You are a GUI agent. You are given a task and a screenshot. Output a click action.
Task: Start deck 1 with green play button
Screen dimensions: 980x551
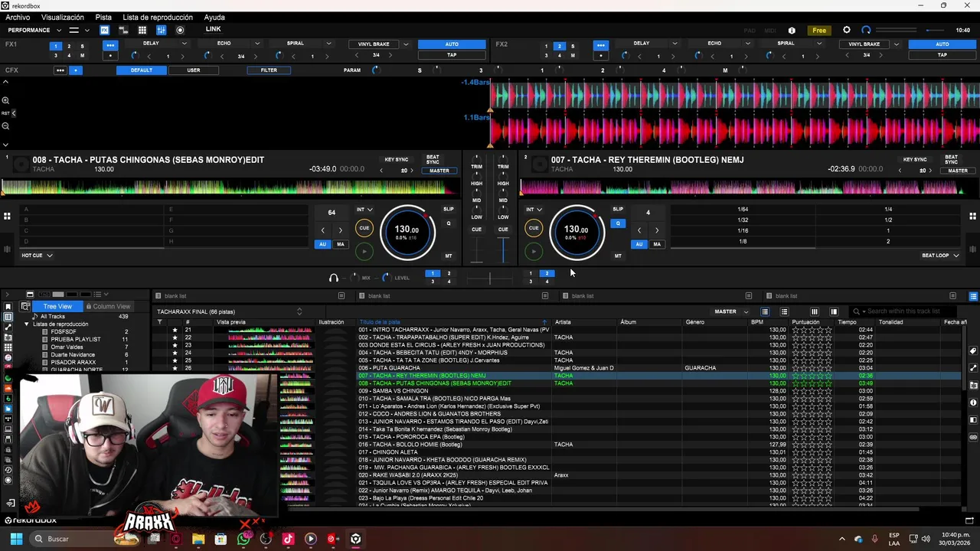click(364, 250)
